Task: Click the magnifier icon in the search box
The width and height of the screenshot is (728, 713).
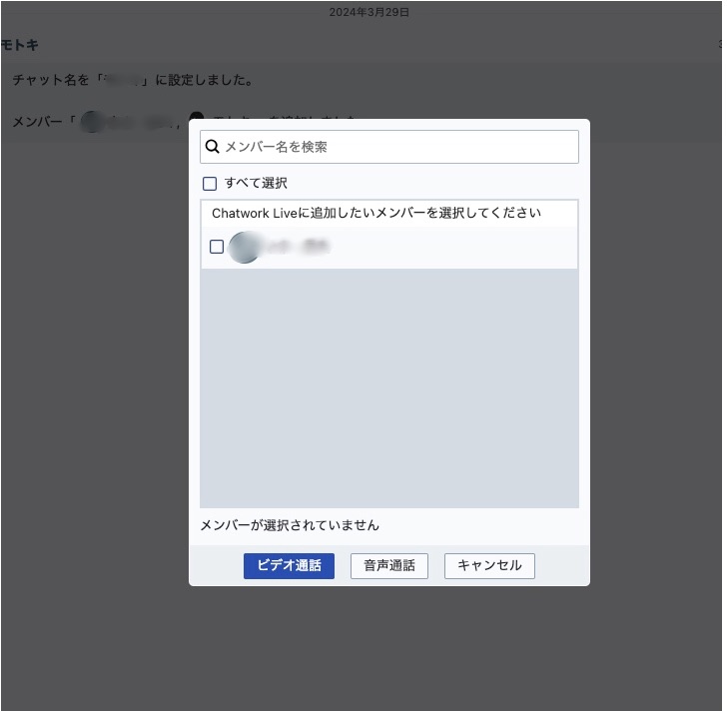Action: [214, 148]
